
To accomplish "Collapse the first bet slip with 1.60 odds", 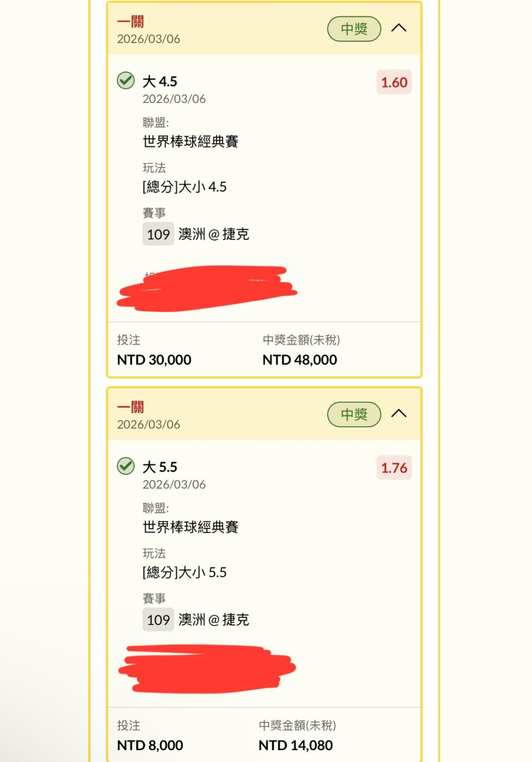I will click(x=399, y=29).
